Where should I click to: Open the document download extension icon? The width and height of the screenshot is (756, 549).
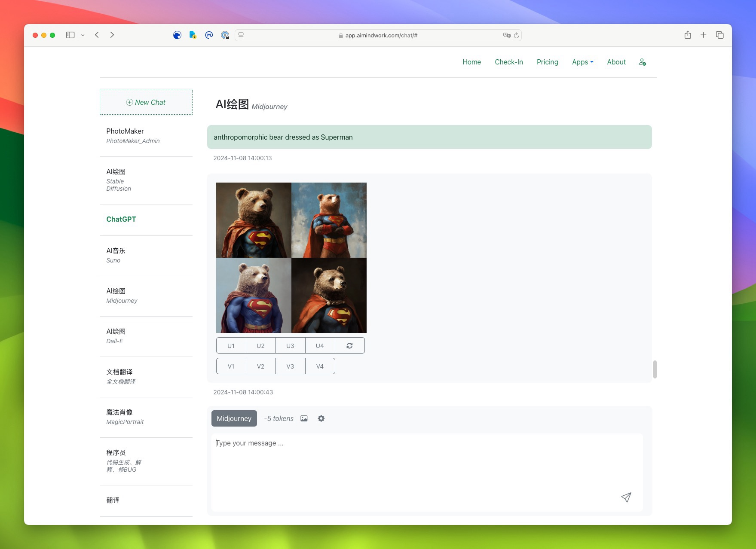(x=193, y=35)
